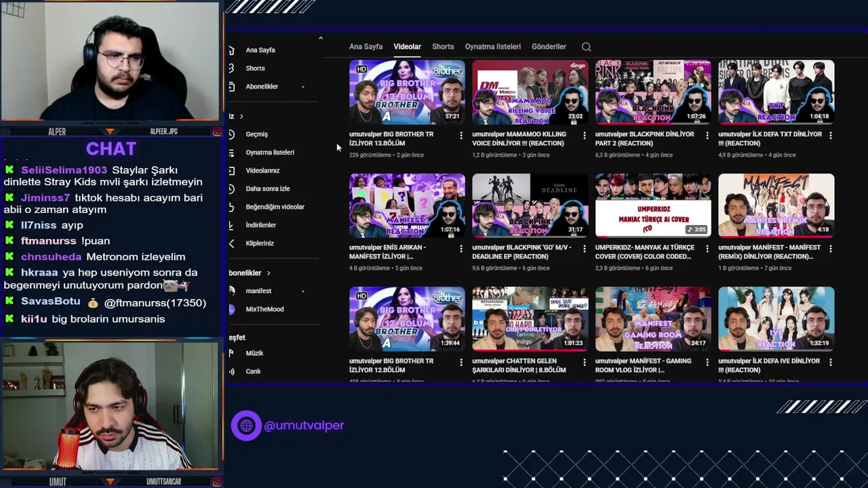Switch to the Videolar tab
Viewport: 868px width, 488px height.
point(407,47)
